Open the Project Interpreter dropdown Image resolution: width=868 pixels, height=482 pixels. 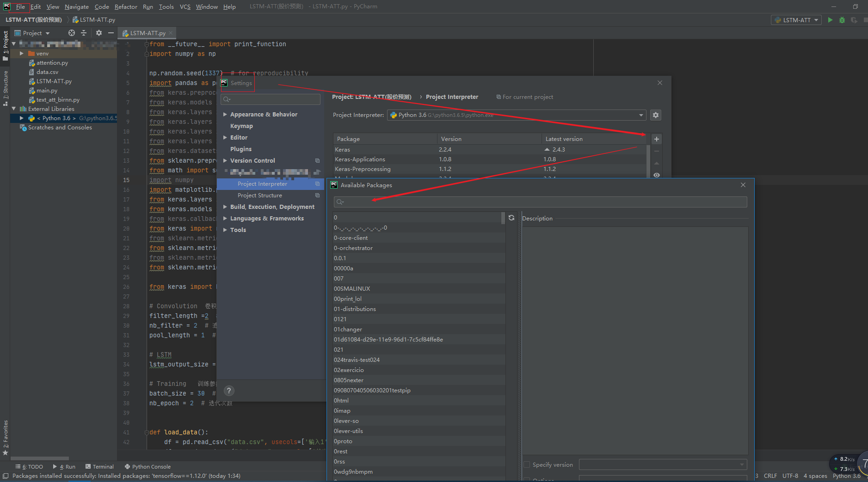[x=517, y=115]
